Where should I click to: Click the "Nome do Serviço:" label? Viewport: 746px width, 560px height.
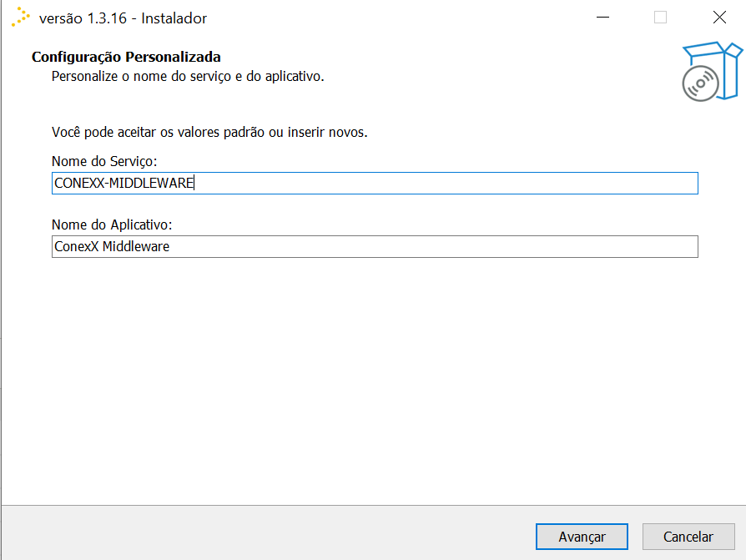(x=104, y=160)
